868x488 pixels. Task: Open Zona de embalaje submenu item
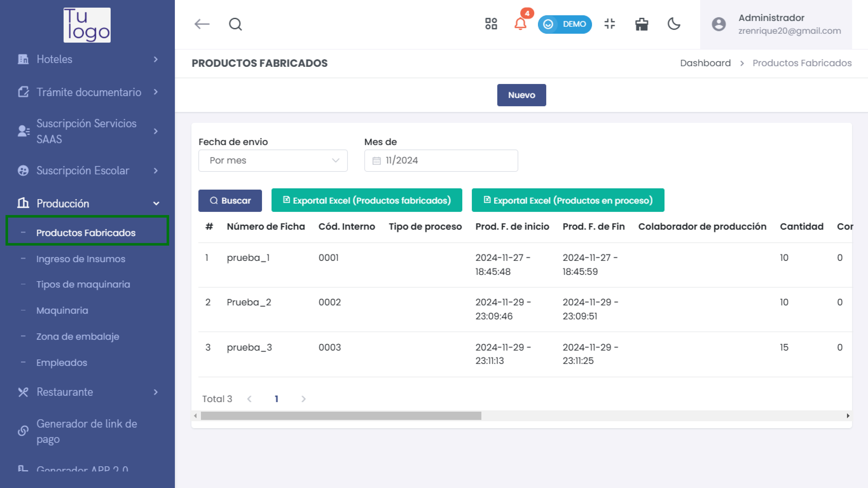78,336
